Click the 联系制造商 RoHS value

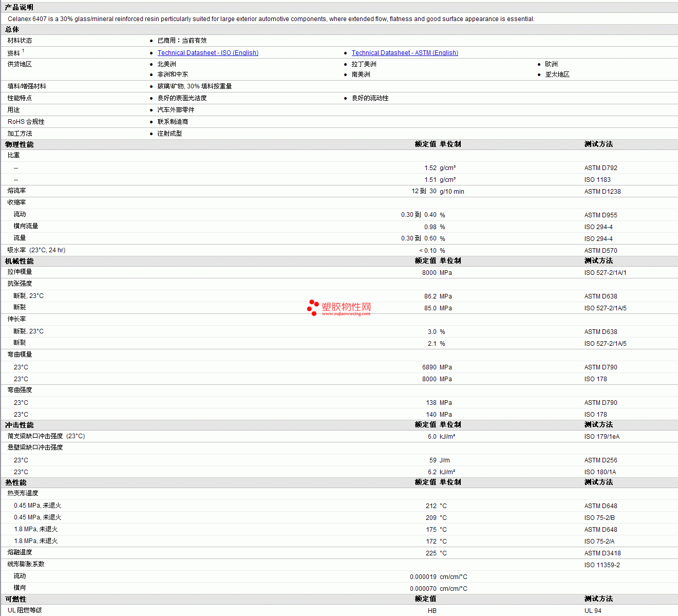pyautogui.click(x=173, y=122)
